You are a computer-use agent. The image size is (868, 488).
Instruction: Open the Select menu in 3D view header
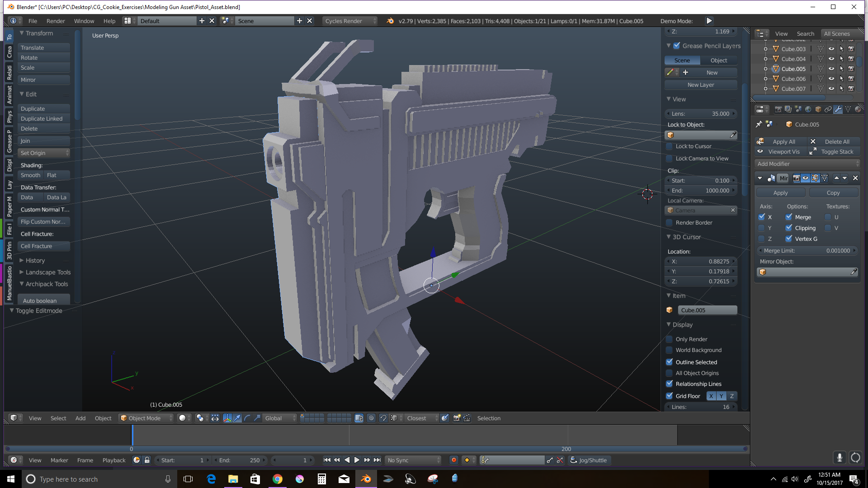tap(58, 418)
